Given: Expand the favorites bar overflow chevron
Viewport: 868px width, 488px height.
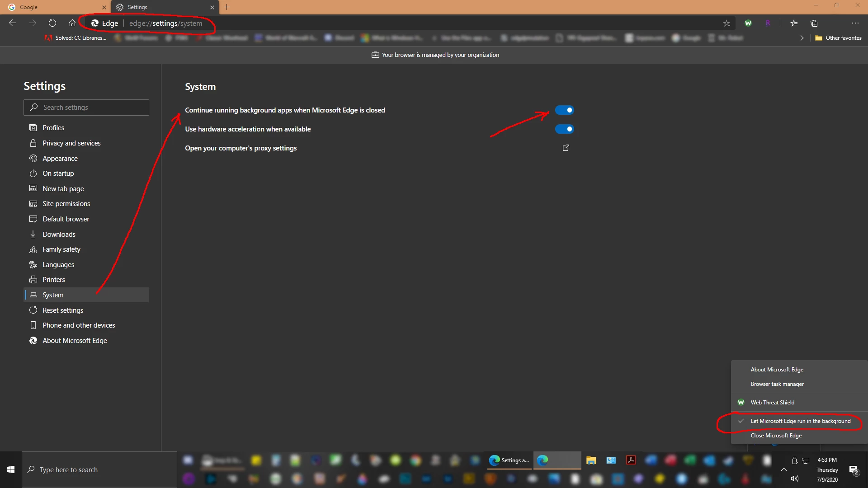Looking at the screenshot, I should (x=802, y=38).
